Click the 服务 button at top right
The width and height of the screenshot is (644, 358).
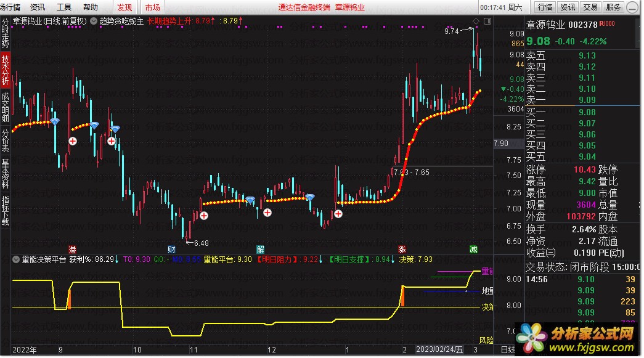click(613, 7)
